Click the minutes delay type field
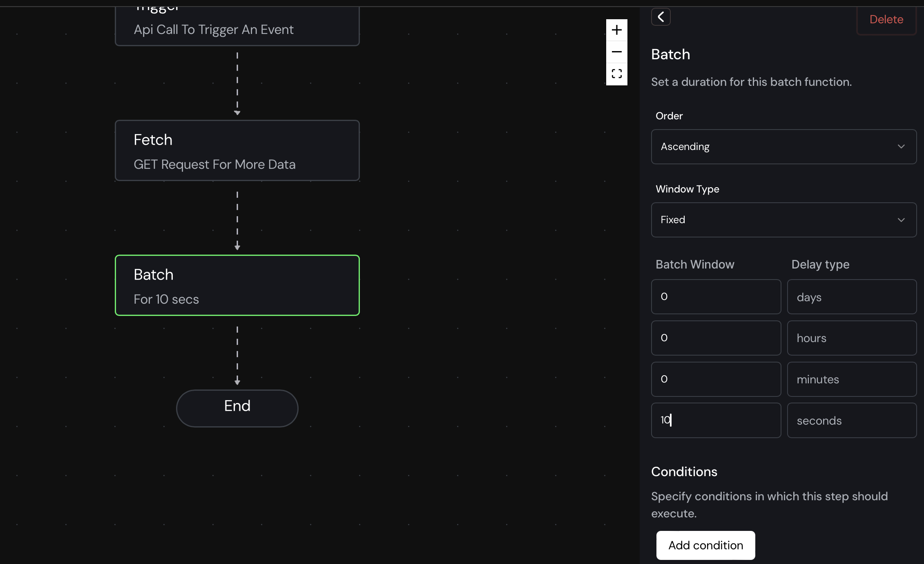Screen dimensions: 924x564 (x=852, y=379)
